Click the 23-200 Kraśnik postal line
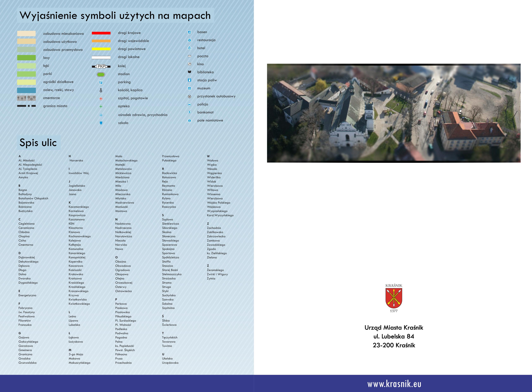 (x=394, y=345)
